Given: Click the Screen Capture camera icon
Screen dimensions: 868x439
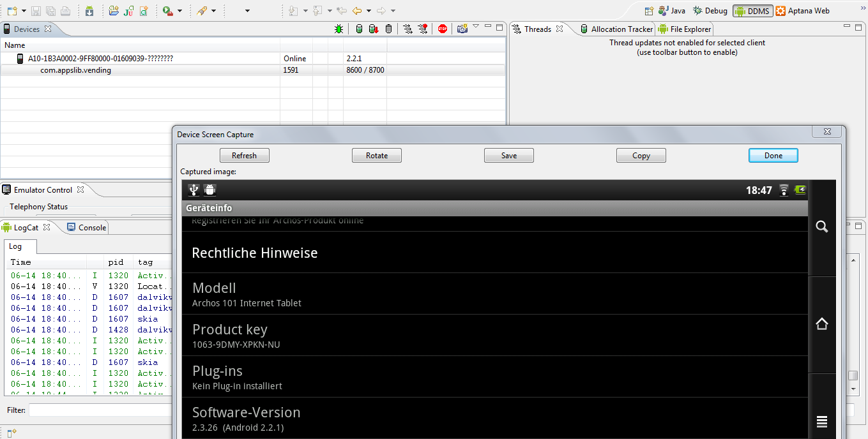Looking at the screenshot, I should point(462,29).
